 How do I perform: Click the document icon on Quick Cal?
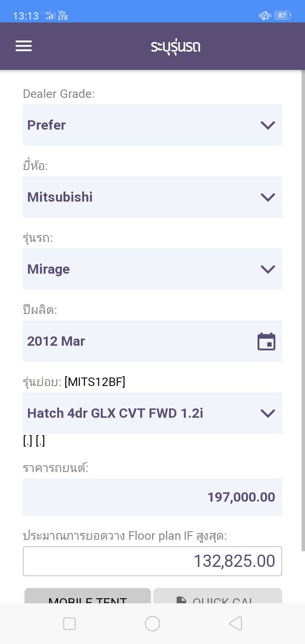pos(181,600)
